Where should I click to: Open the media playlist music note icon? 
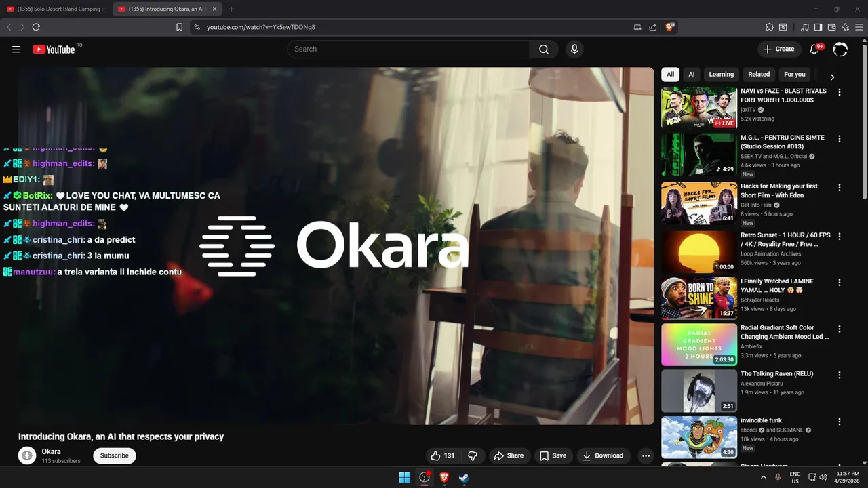tap(805, 27)
